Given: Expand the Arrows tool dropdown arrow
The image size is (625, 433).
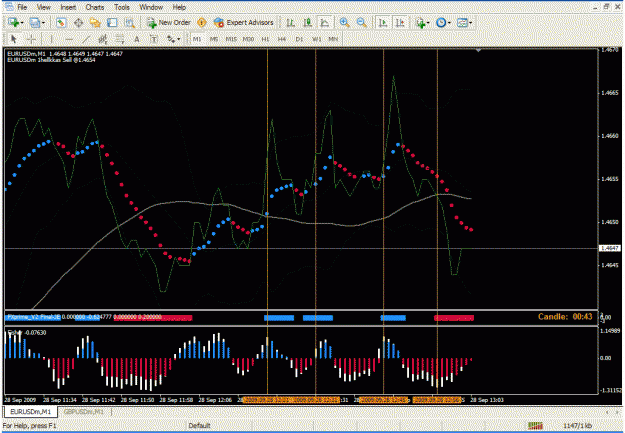Looking at the screenshot, I should 179,39.
